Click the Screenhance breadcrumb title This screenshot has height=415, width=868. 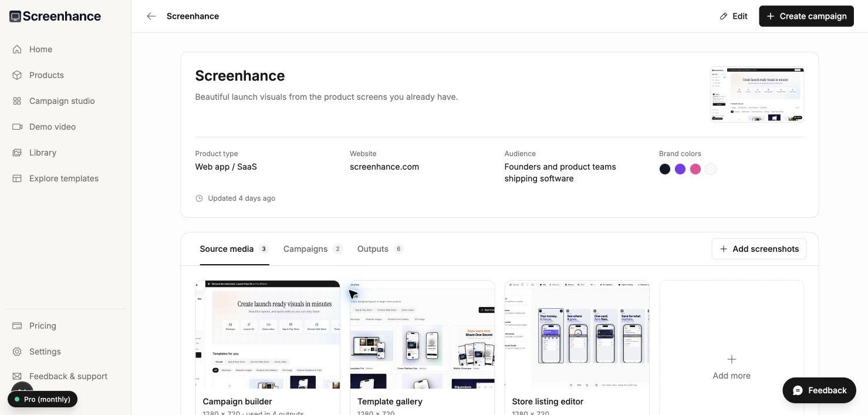tap(192, 16)
